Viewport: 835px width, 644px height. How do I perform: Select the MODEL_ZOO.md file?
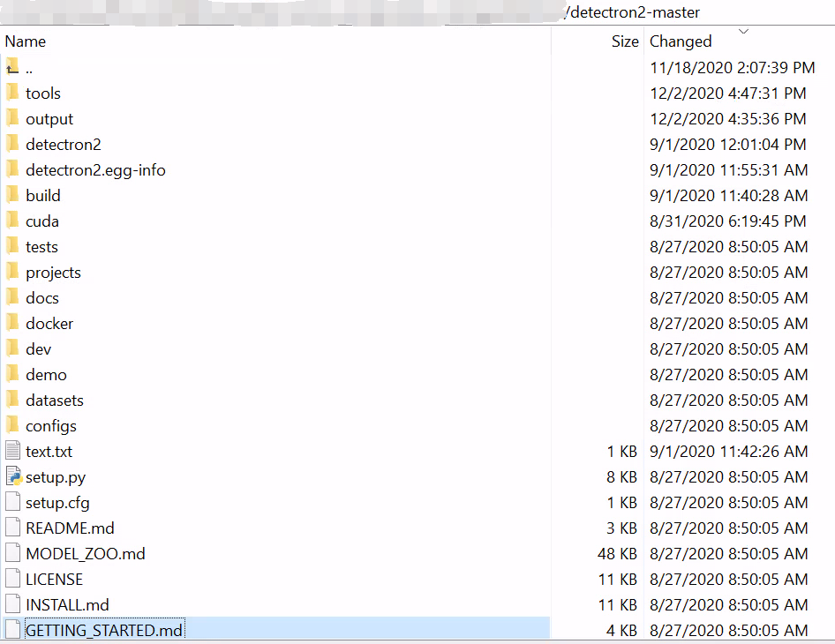click(x=85, y=554)
